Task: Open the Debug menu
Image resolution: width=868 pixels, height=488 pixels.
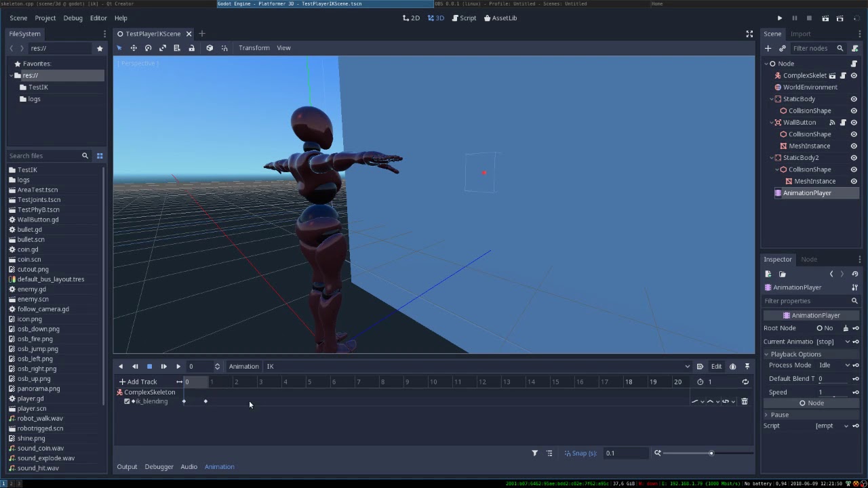Action: (73, 18)
